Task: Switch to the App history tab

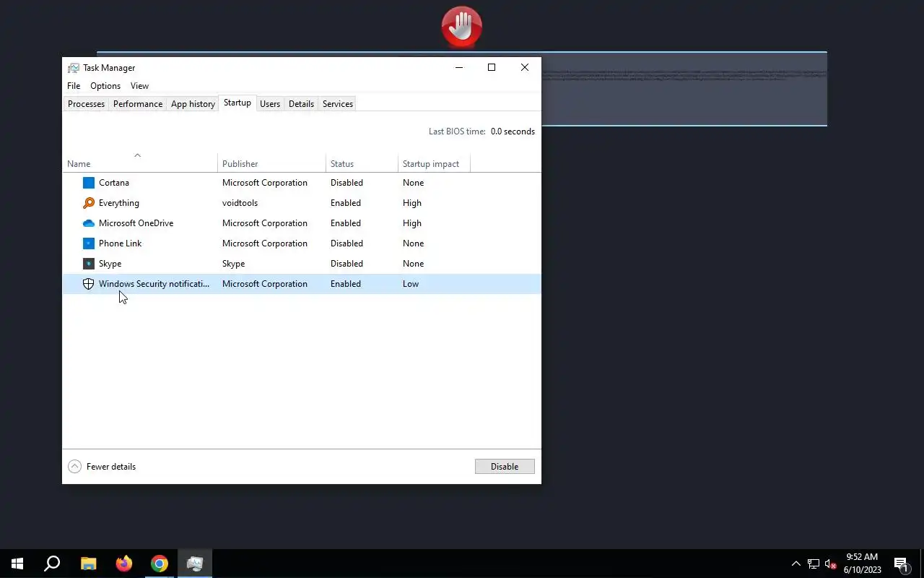Action: tap(193, 104)
